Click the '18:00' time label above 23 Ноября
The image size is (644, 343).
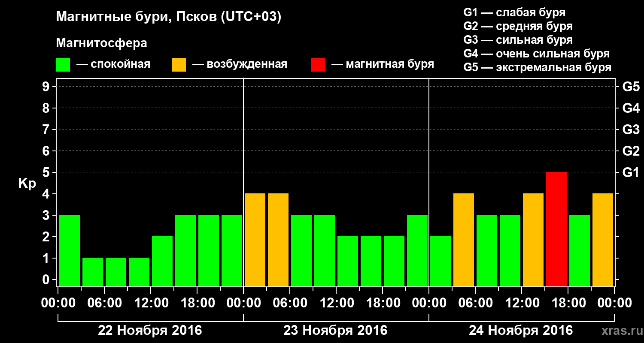pos(383,303)
